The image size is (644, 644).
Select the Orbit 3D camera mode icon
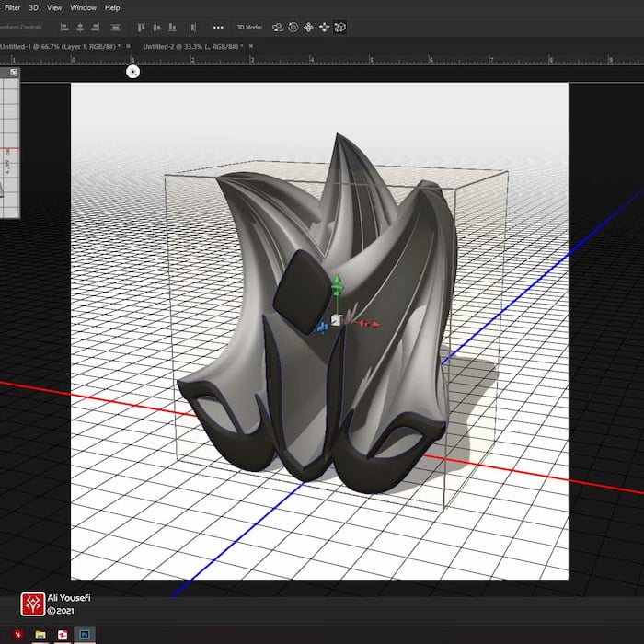[x=277, y=28]
